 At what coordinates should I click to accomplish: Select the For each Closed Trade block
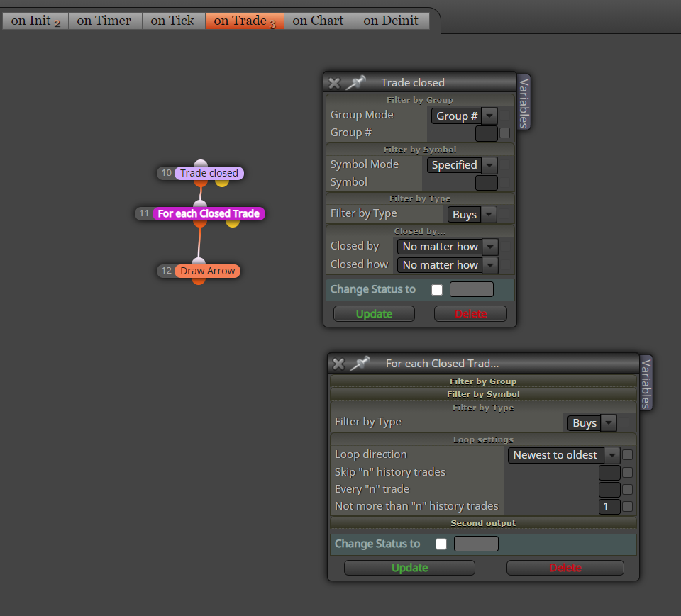(209, 213)
